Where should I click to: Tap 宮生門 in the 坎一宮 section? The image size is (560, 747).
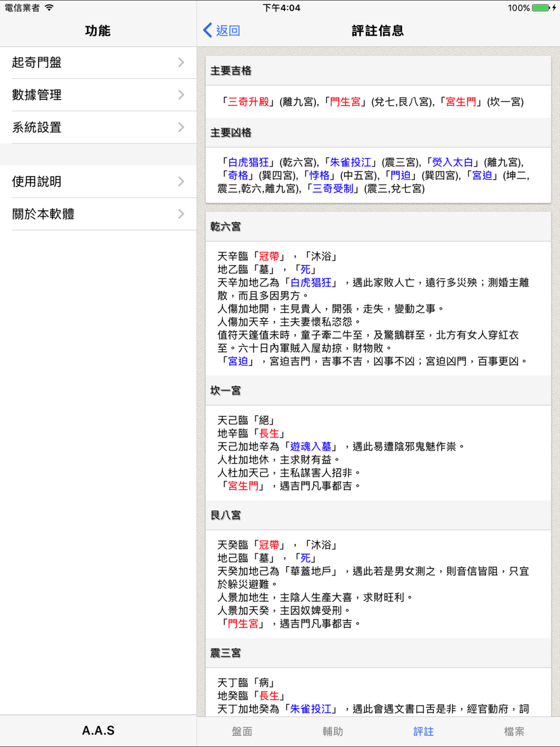coord(243,486)
